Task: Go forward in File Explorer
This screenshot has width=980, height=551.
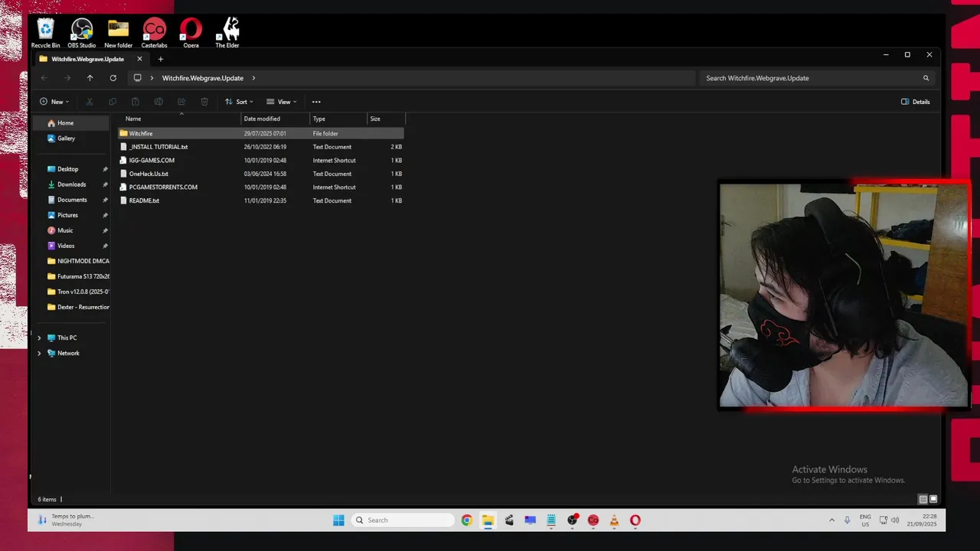Action: pos(67,78)
